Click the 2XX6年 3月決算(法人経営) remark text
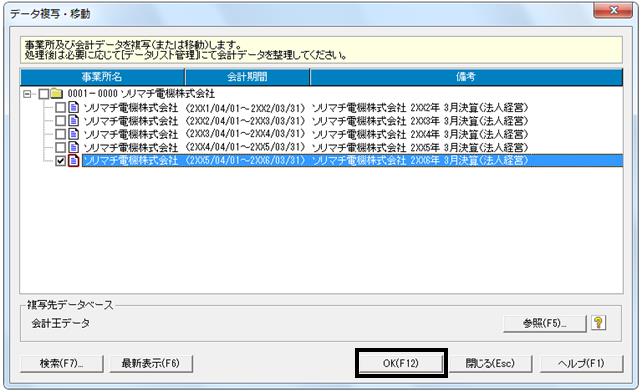This screenshot has height=392, width=642. tap(470, 160)
